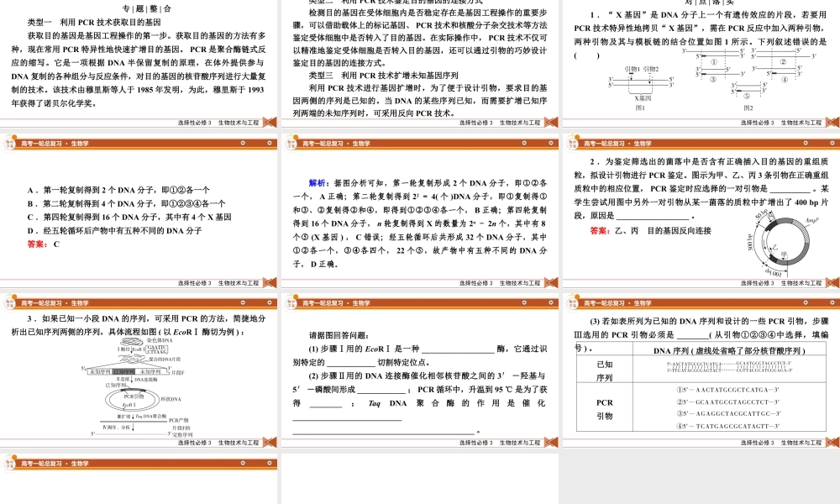Select answer option D 经五轮循环后产物
Image resolution: width=840 pixels, height=504 pixels.
(x=114, y=230)
